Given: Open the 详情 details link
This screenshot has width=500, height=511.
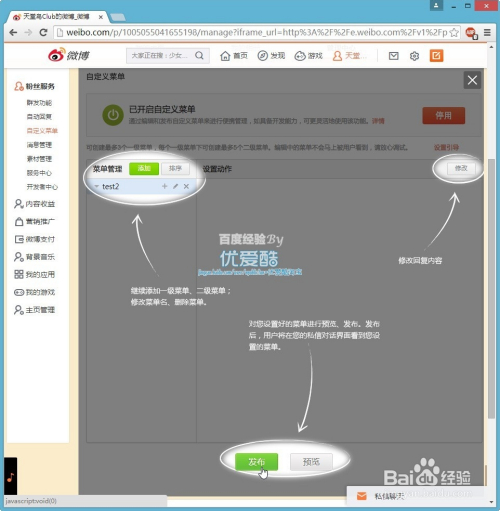Looking at the screenshot, I should click(x=378, y=121).
